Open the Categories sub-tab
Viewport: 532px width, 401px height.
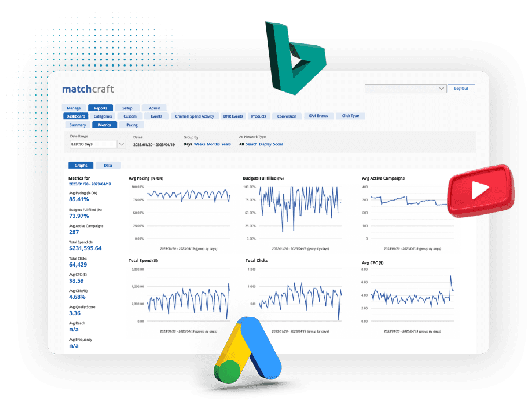tap(103, 116)
